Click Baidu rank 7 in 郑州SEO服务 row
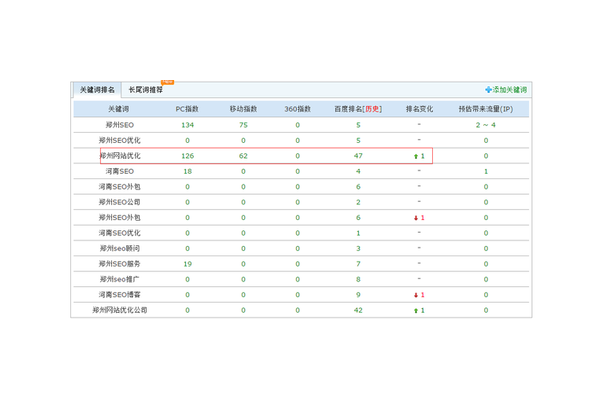 pyautogui.click(x=358, y=264)
